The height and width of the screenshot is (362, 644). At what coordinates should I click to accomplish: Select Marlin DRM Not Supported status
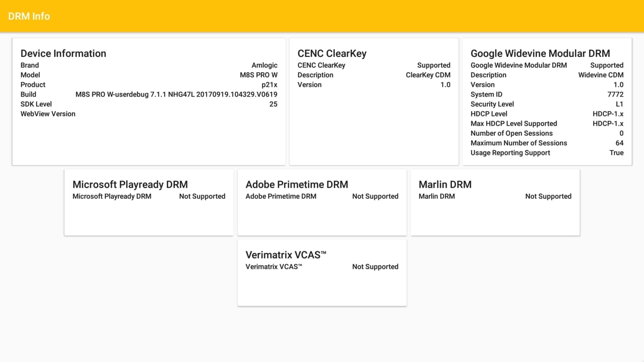548,196
